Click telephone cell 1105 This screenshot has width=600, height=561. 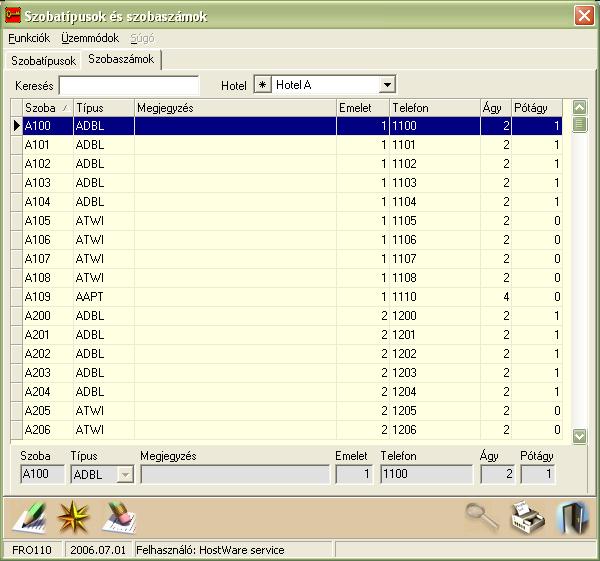(x=435, y=221)
